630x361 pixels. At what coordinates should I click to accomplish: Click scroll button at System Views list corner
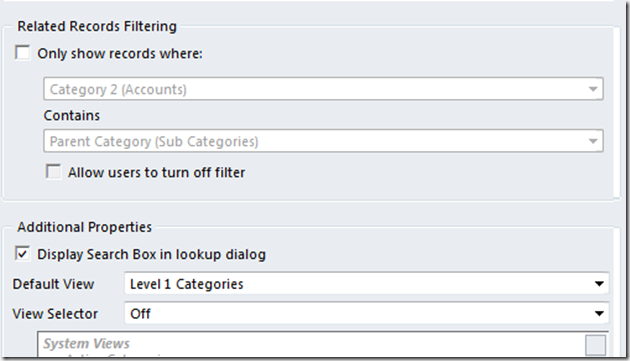tap(595, 345)
